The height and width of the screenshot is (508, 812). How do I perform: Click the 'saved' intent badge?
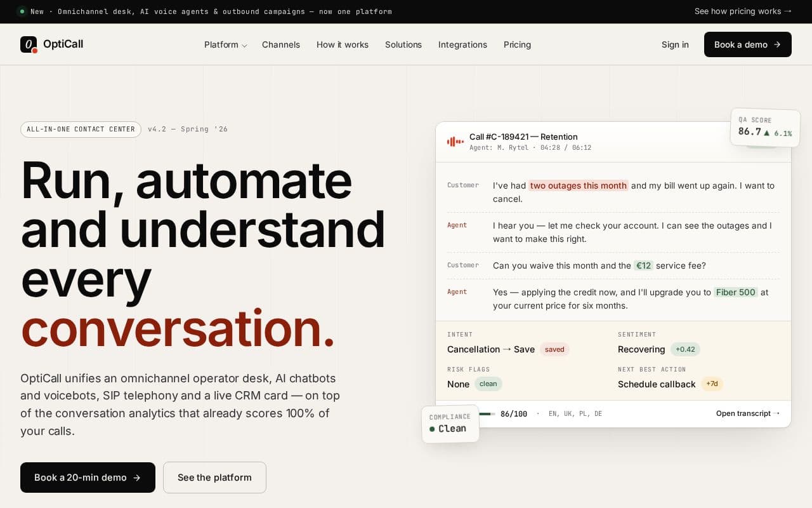click(554, 349)
